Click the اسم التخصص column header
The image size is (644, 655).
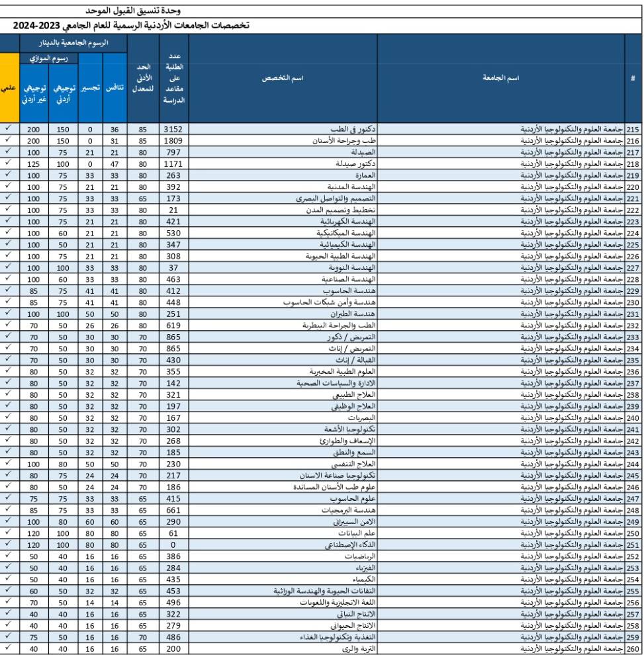coord(283,78)
